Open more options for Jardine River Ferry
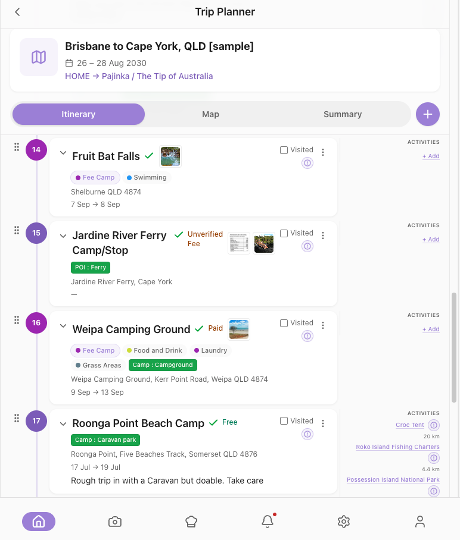Screen dimensions: 460x540 coord(323,235)
